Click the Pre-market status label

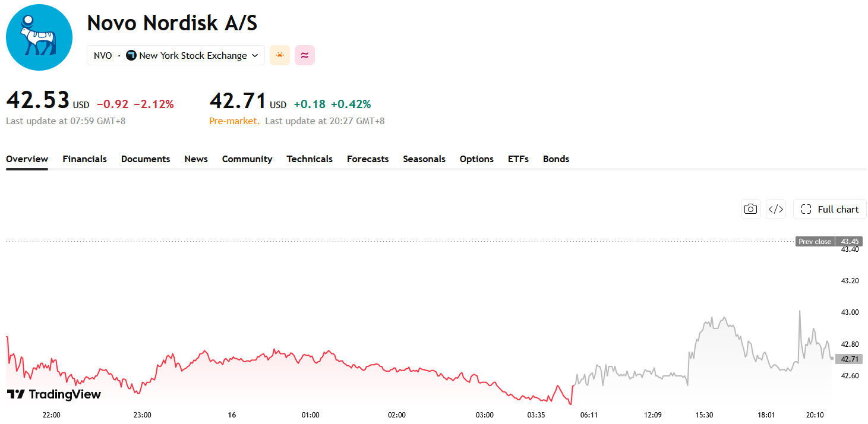coord(235,121)
